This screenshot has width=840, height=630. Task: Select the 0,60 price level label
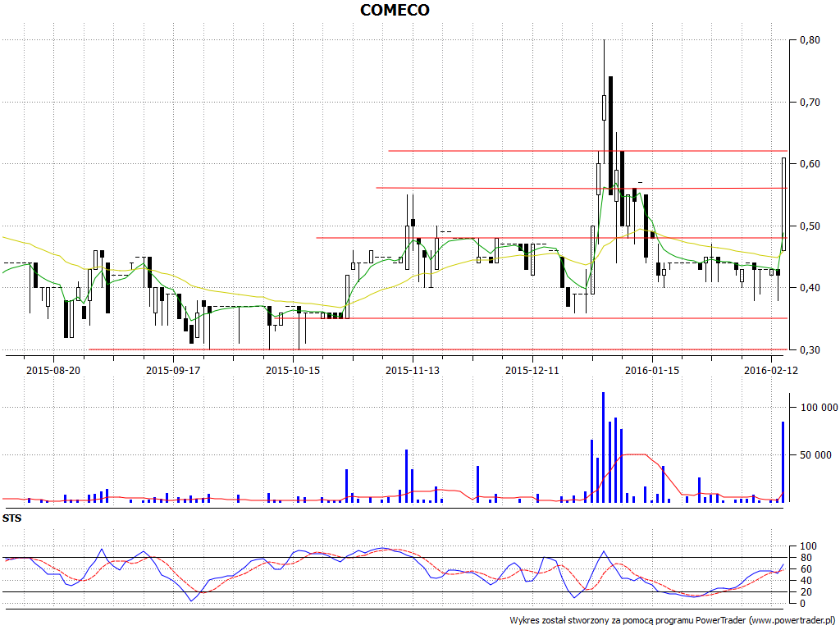pyautogui.click(x=810, y=164)
